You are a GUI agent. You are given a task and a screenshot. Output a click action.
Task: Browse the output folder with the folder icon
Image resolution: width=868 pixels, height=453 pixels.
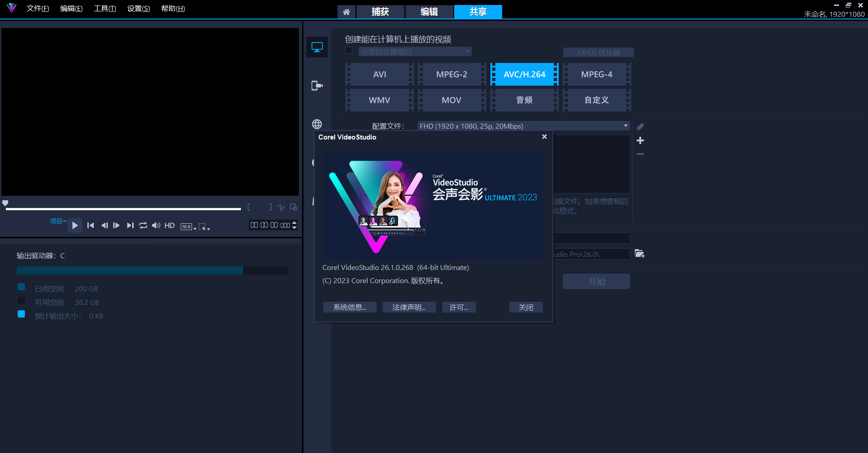click(x=639, y=254)
